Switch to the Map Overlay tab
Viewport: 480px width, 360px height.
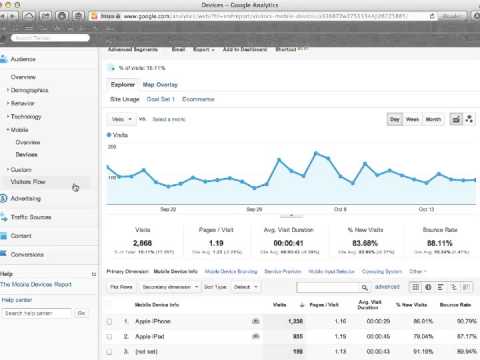160,85
